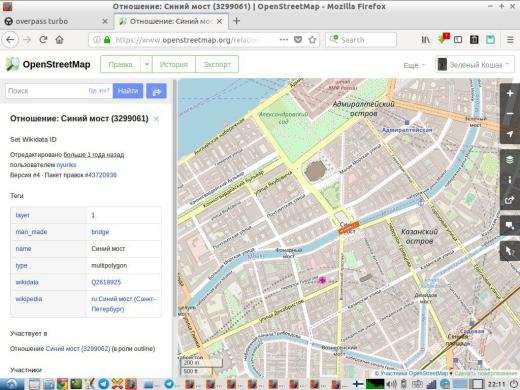Image resolution: width=520 pixels, height=390 pixels.
Task: Close the relation details sidebar
Action: (156, 119)
